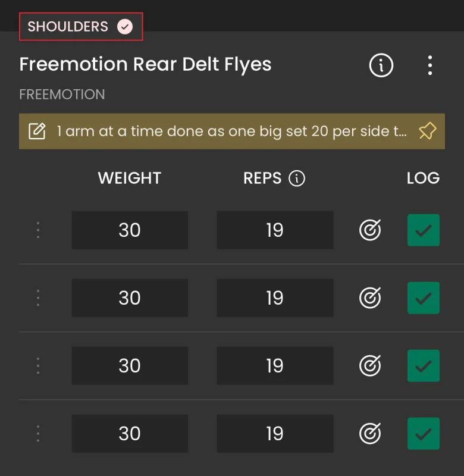Edit weight field of the first set
The width and height of the screenshot is (464, 476).
click(x=130, y=230)
